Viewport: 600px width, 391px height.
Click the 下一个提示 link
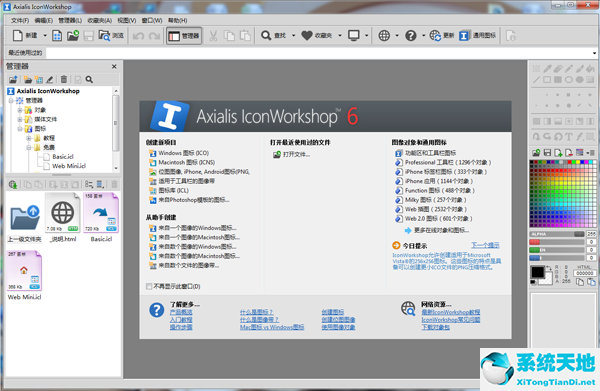click(485, 245)
